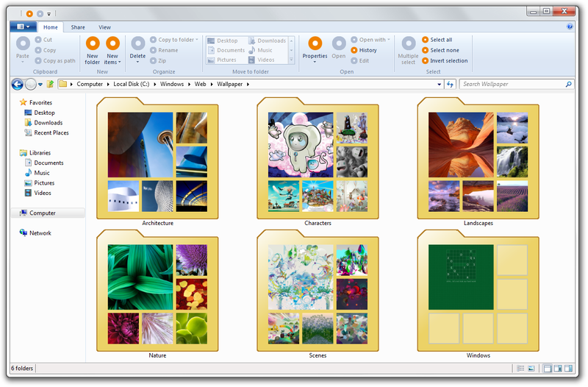Toggle the highlighted leftmost pane button in status bar
588x387 pixels.
click(x=547, y=368)
